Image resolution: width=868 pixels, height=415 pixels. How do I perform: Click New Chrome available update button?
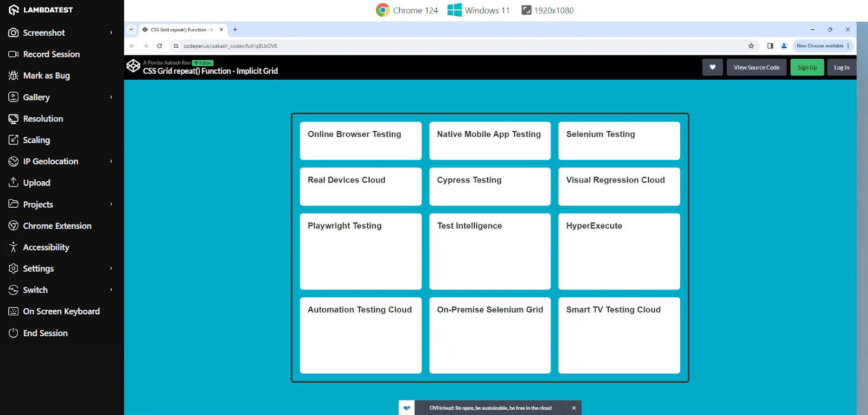point(823,46)
